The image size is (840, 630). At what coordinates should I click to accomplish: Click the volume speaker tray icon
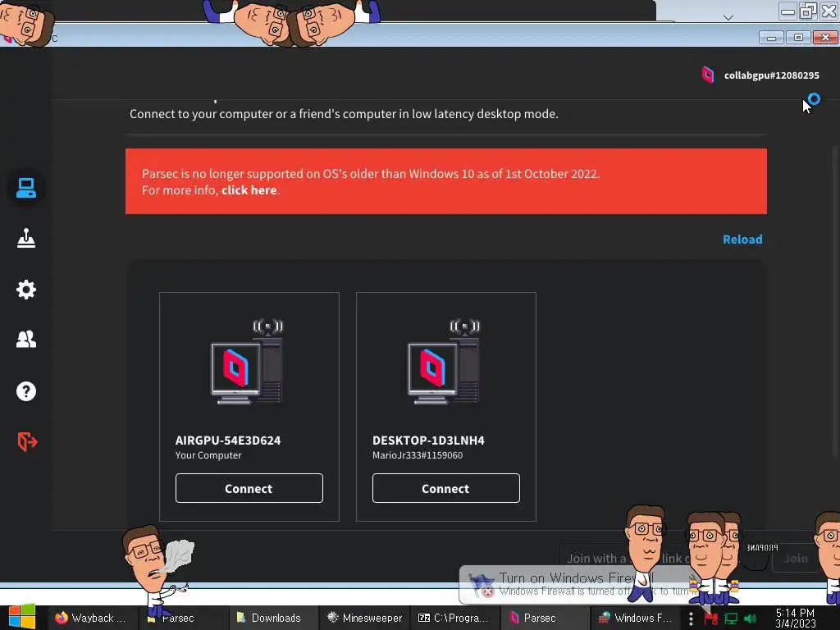pos(750,619)
